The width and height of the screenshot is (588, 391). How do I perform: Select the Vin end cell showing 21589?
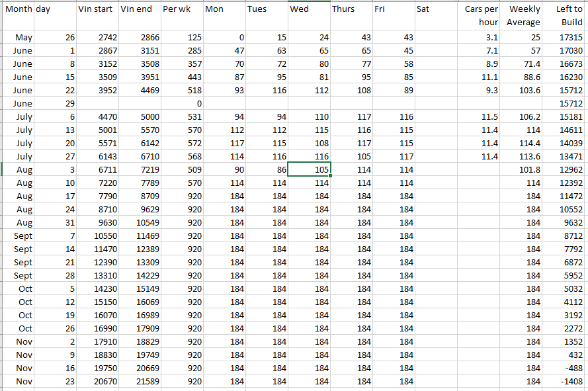pos(139,382)
